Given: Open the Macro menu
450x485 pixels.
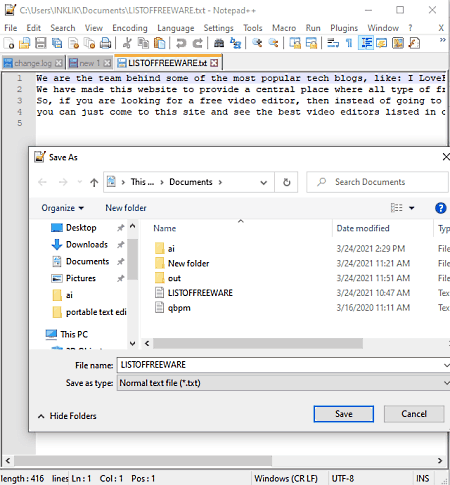Looking at the screenshot, I should pyautogui.click(x=284, y=28).
